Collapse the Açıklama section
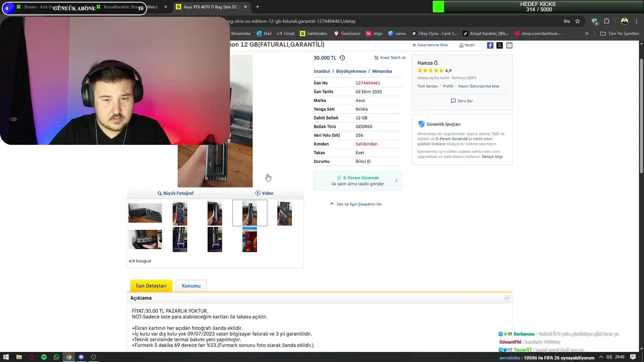 tap(507, 298)
